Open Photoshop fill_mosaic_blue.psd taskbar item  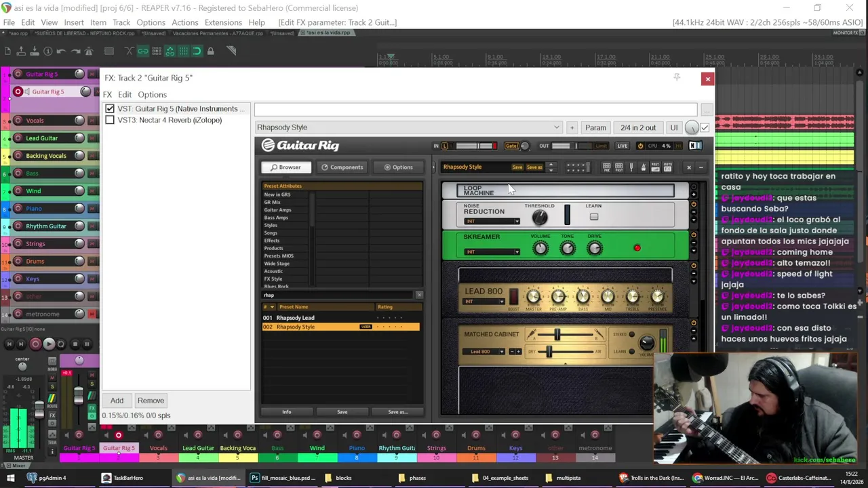click(283, 478)
